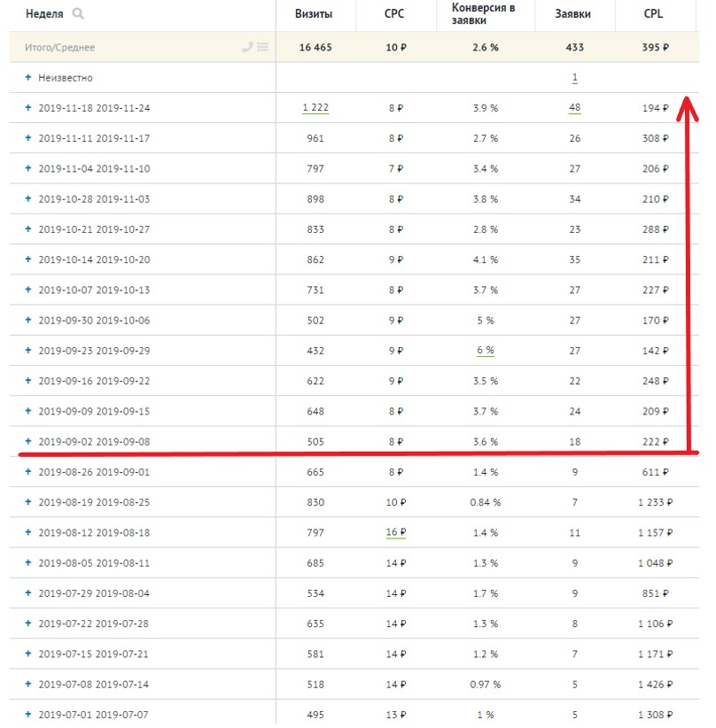Image resolution: width=716 pixels, height=728 pixels.
Task: Expand week 2019-08-26 2019-09-01 details
Action: pos(28,472)
